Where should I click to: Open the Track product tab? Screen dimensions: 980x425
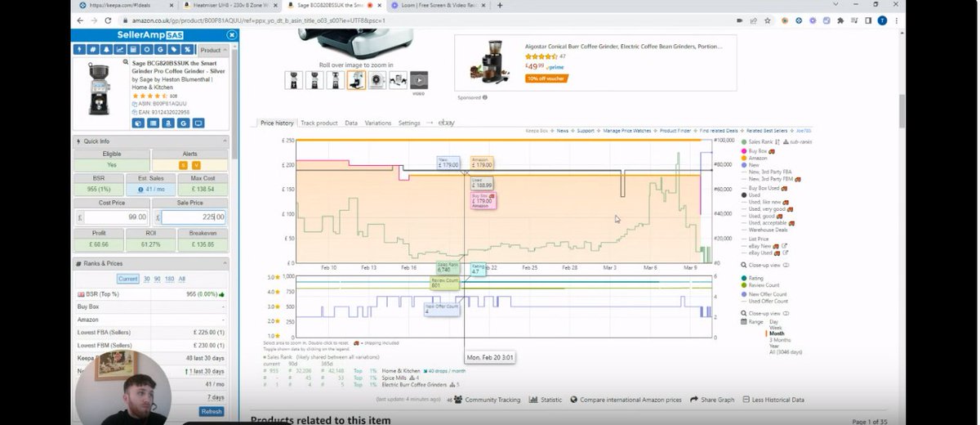[x=318, y=123]
